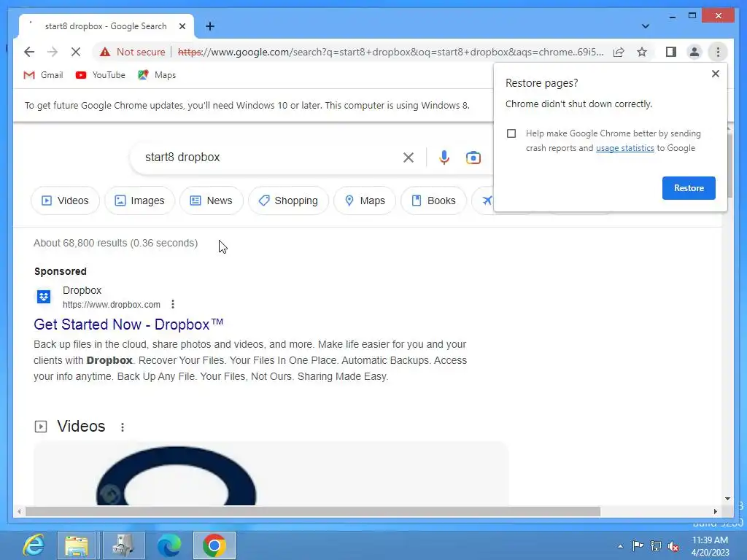This screenshot has height=560, width=747.
Task: Open the network status tray icon
Action: (656, 545)
